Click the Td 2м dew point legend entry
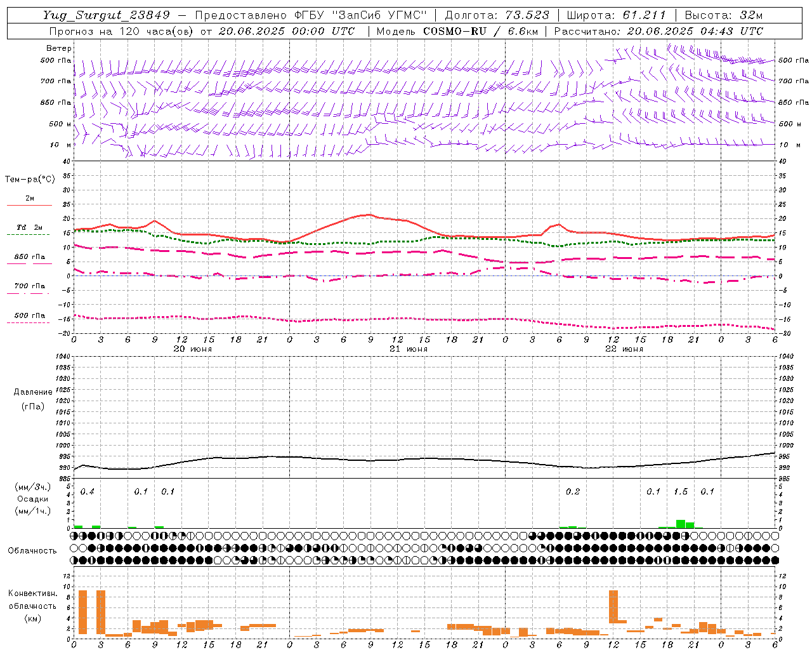Image resolution: width=812 pixels, height=650 pixels. click(x=30, y=227)
